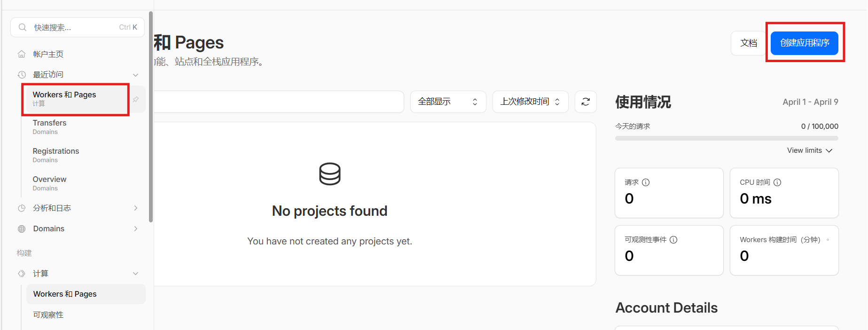Collapse the 计算 section chevron
The height and width of the screenshot is (330, 868).
[x=135, y=274]
